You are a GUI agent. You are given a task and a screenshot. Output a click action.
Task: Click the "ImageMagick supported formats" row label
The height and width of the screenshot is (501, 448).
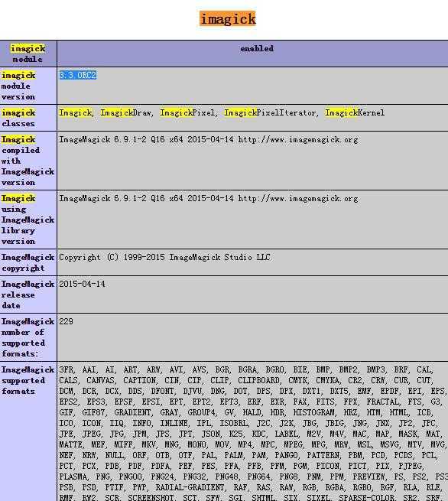pos(28,380)
